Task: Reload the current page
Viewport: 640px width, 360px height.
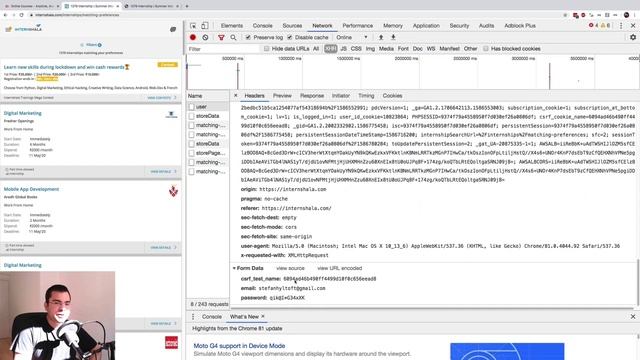Action: 21,15
